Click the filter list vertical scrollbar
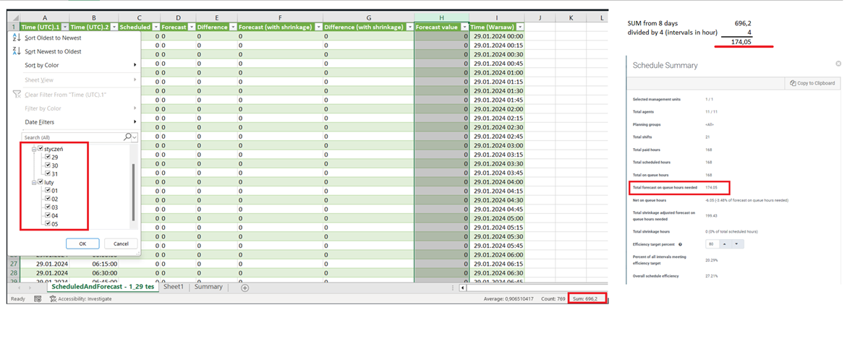Viewport: 868px width, 344px height. (x=133, y=192)
